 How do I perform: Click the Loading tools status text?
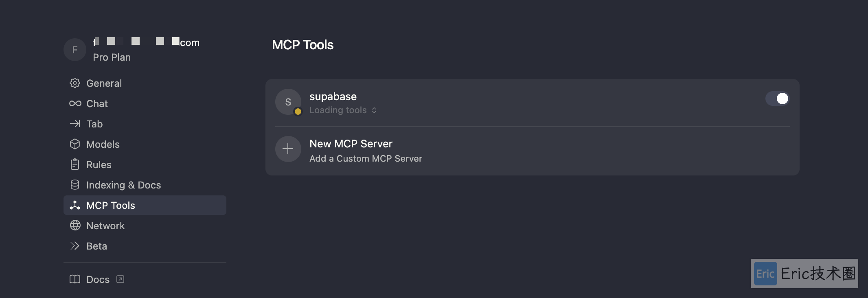(338, 110)
